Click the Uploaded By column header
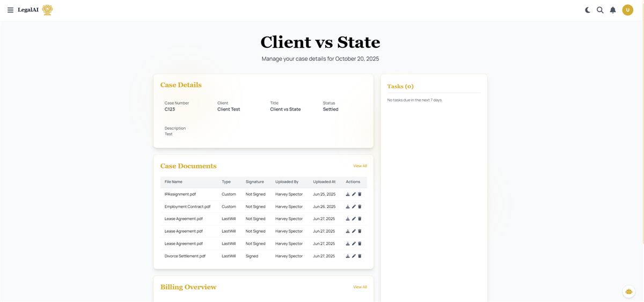Screen dimensions: 644x302 287,182
